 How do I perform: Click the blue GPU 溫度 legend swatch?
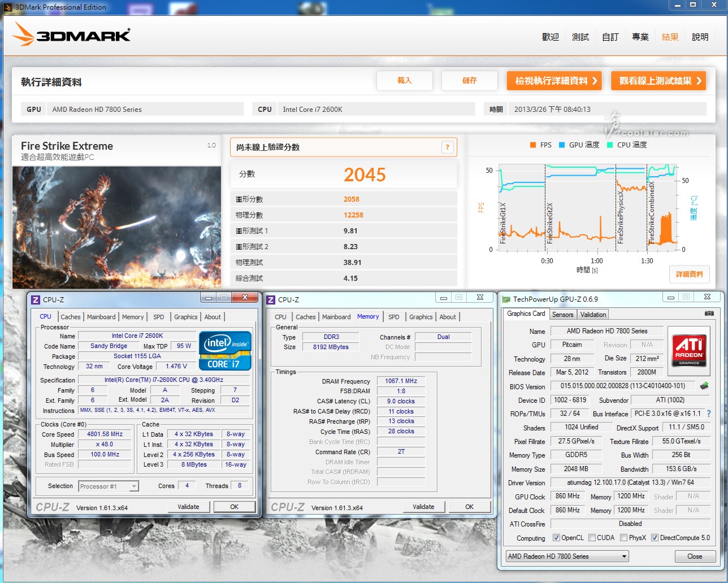coord(562,145)
